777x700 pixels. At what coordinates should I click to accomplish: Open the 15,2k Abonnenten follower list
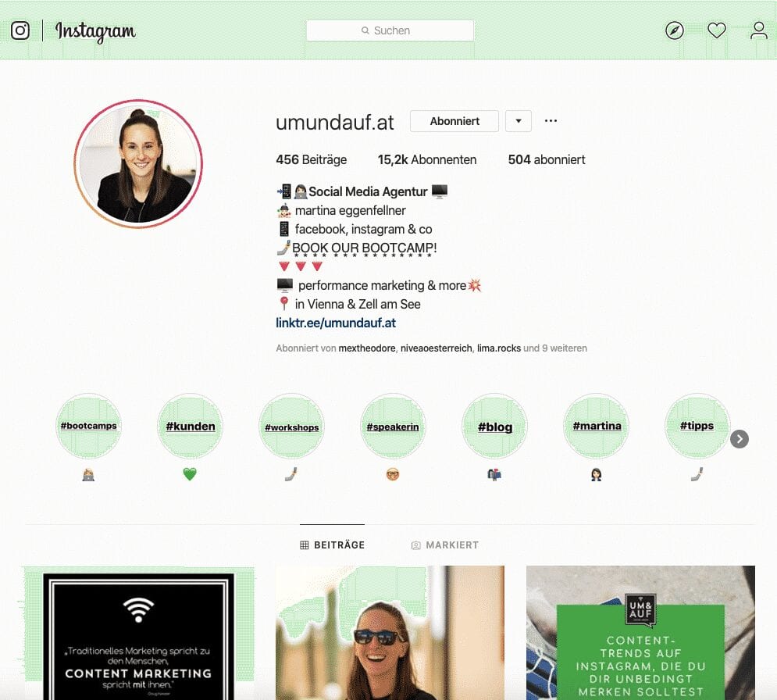click(427, 159)
